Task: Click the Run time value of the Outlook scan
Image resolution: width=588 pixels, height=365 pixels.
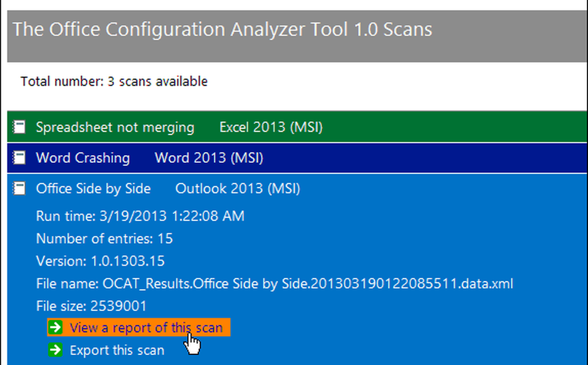Action: click(x=140, y=216)
